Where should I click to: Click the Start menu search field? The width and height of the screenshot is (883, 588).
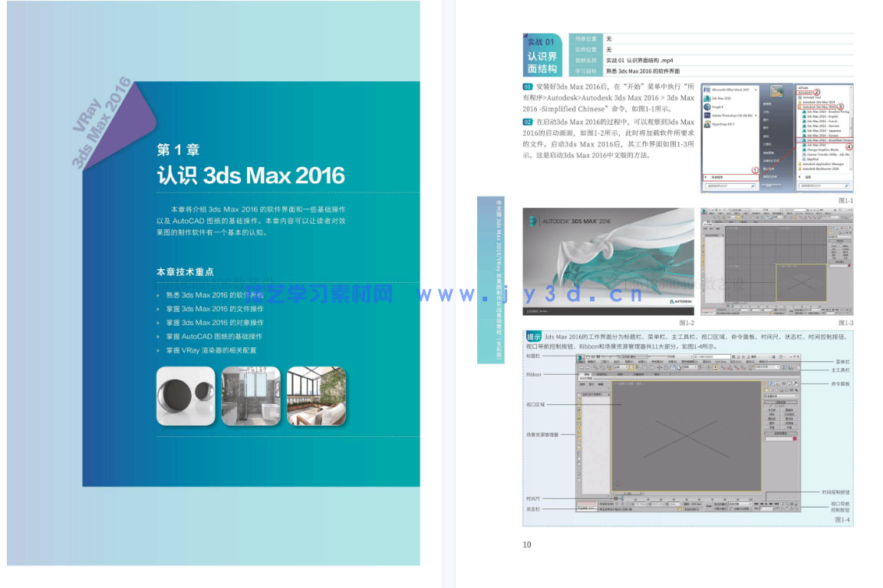click(x=728, y=186)
